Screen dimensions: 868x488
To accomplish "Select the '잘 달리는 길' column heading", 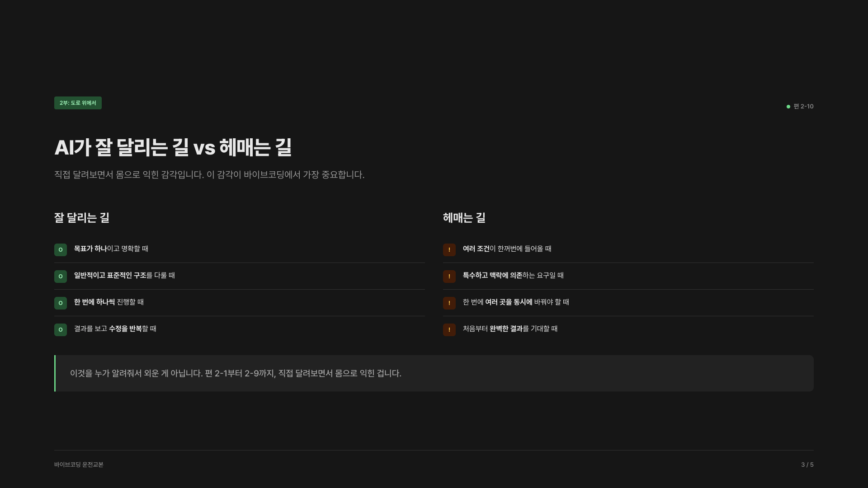I will click(x=82, y=218).
